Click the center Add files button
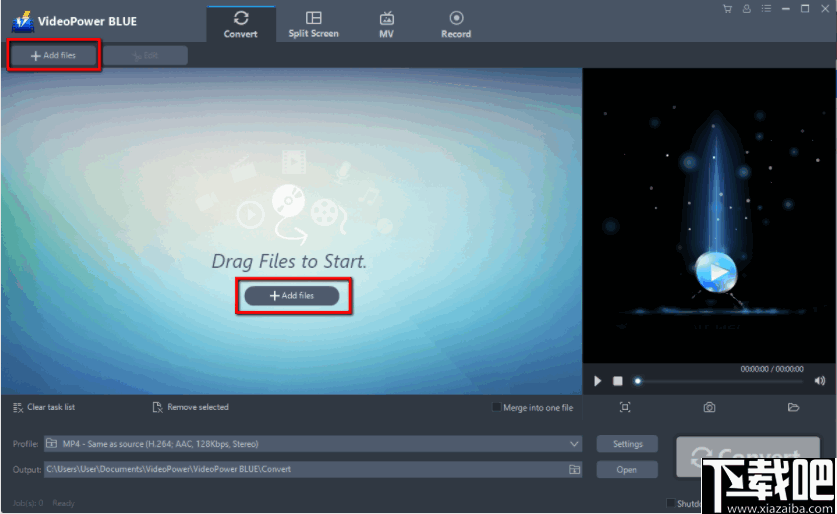The image size is (837, 514). pyautogui.click(x=292, y=295)
